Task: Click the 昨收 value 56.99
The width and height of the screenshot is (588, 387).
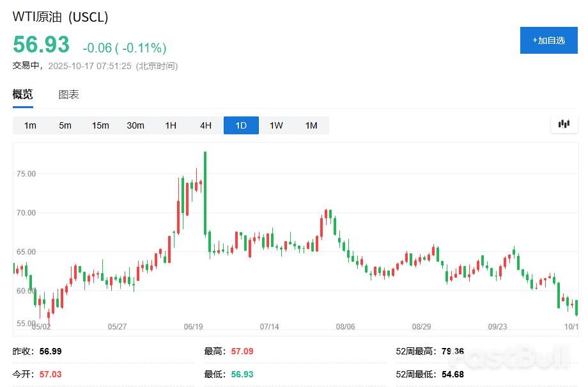Action: (x=49, y=351)
